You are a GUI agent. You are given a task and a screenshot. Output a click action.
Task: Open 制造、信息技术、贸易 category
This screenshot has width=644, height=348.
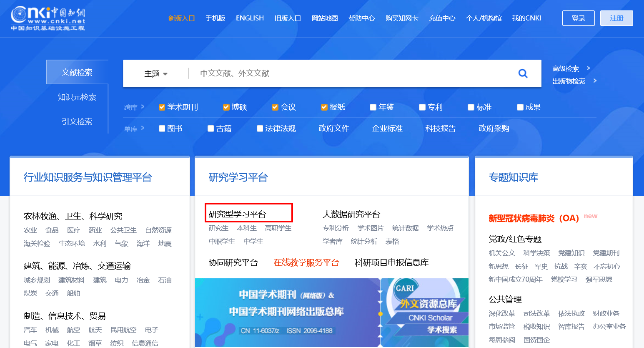(x=65, y=316)
